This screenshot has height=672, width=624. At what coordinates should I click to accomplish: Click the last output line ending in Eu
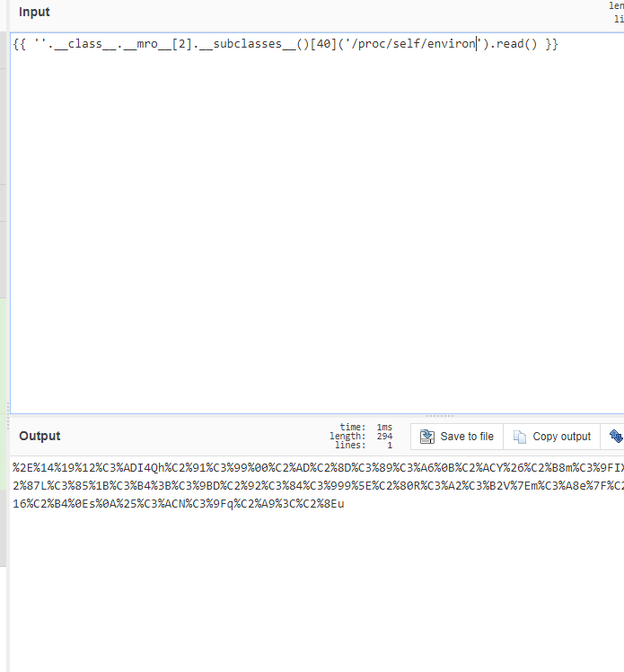point(178,504)
